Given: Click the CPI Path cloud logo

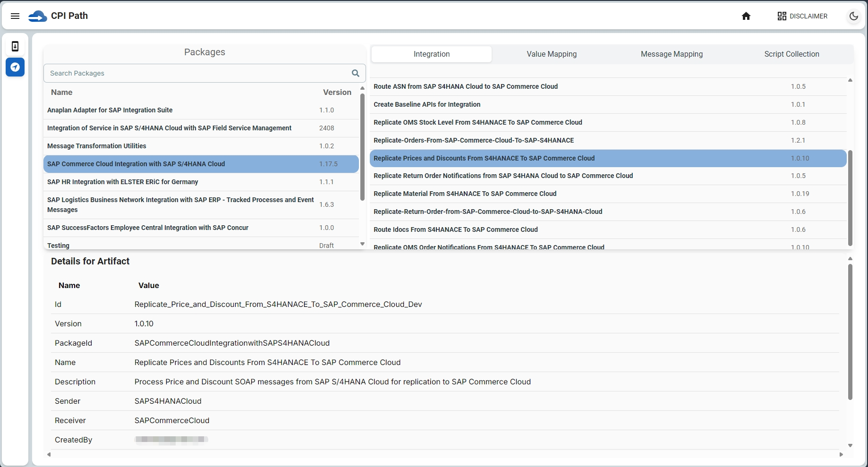Looking at the screenshot, I should (x=38, y=16).
